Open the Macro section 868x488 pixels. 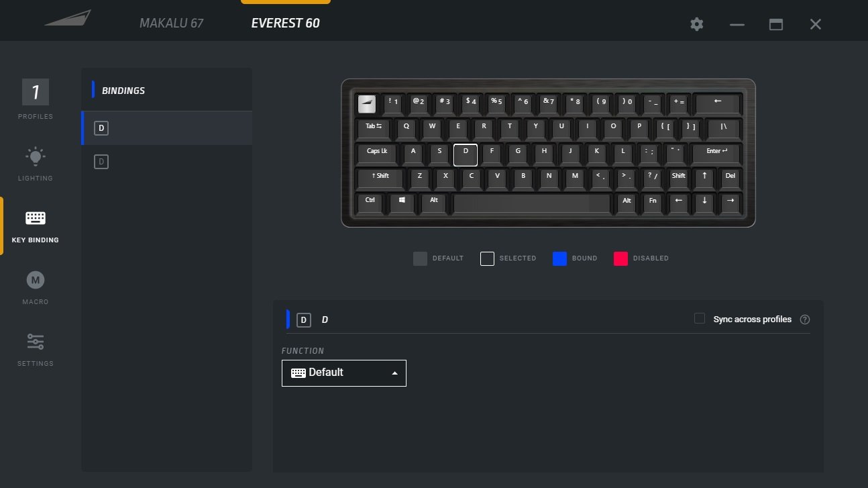coord(35,286)
